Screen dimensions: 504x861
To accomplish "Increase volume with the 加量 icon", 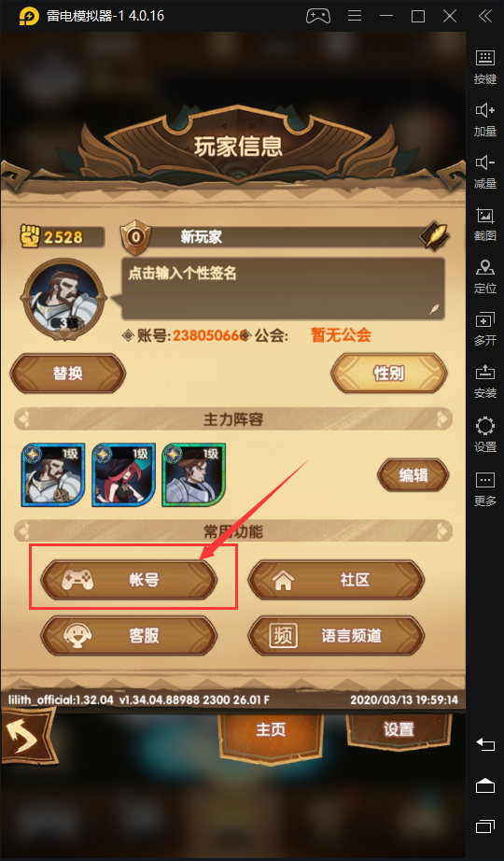I will tap(484, 120).
